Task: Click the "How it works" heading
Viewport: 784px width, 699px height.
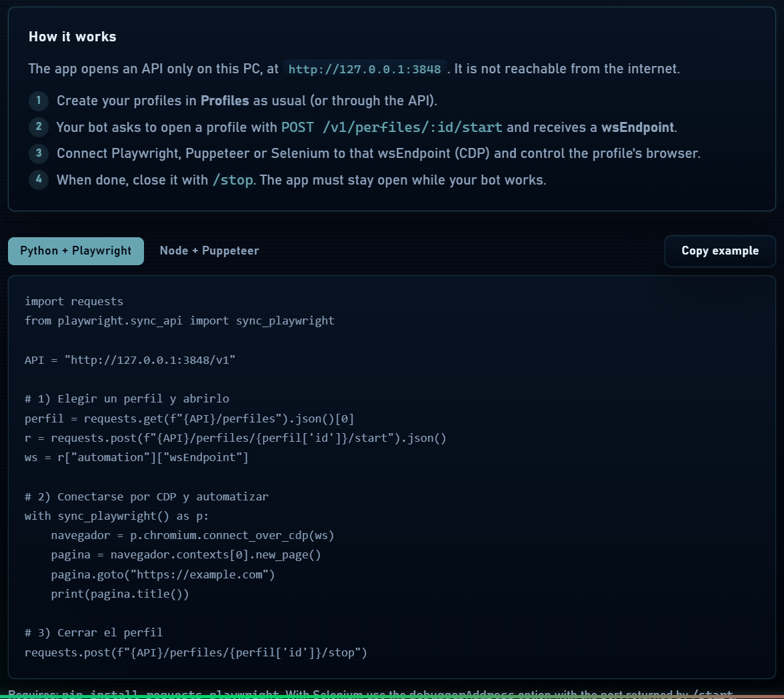Action: [73, 37]
